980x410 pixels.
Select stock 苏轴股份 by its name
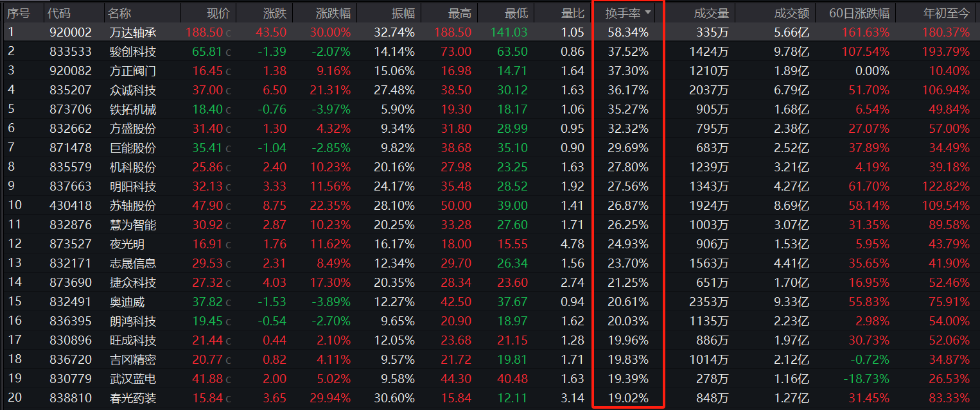(x=132, y=205)
